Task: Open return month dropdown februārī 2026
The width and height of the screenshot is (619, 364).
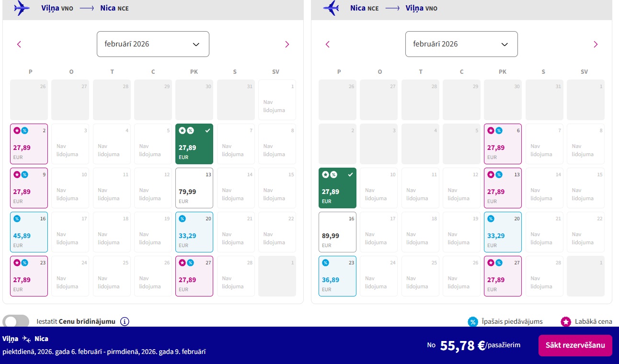Action: (x=461, y=44)
